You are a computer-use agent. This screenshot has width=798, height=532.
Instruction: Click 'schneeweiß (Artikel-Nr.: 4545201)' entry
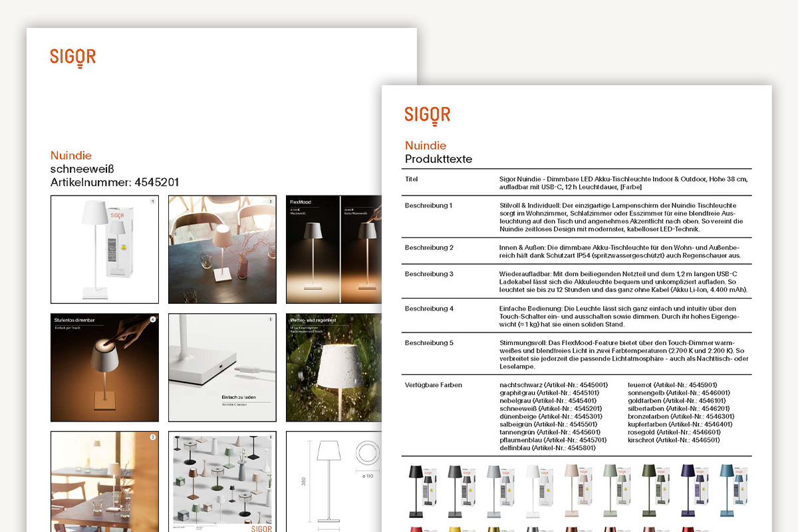[x=551, y=409]
